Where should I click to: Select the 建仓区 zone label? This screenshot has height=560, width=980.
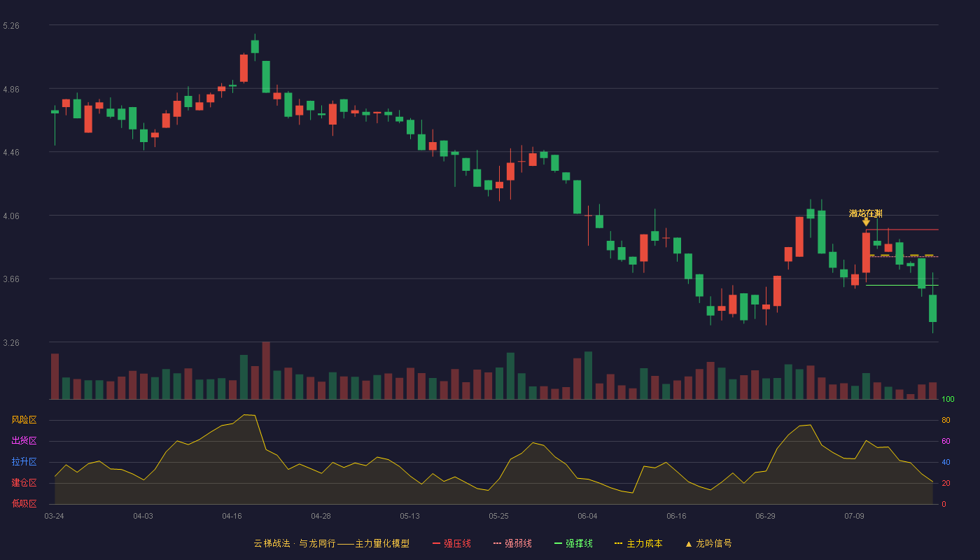24,483
